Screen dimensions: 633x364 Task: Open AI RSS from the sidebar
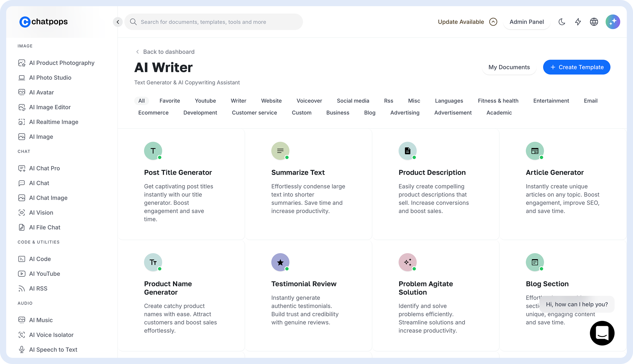point(38,288)
